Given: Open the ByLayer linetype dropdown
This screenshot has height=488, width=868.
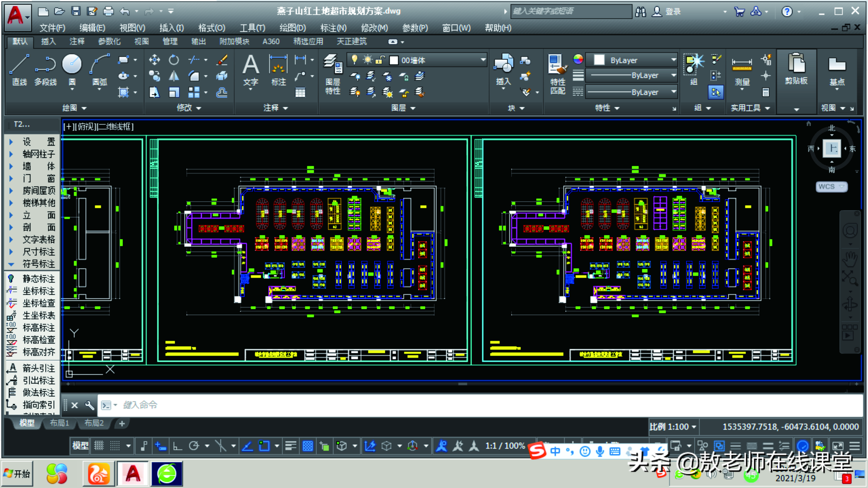Looking at the screenshot, I should click(x=631, y=92).
